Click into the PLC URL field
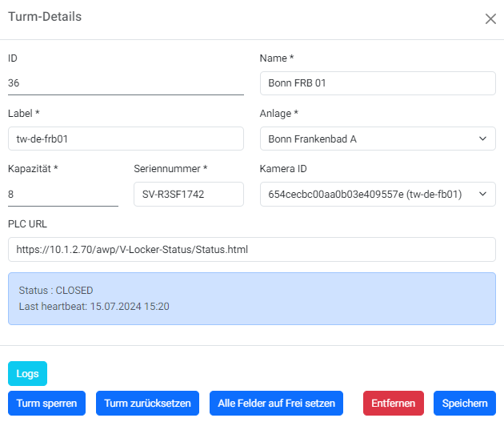 pos(251,249)
